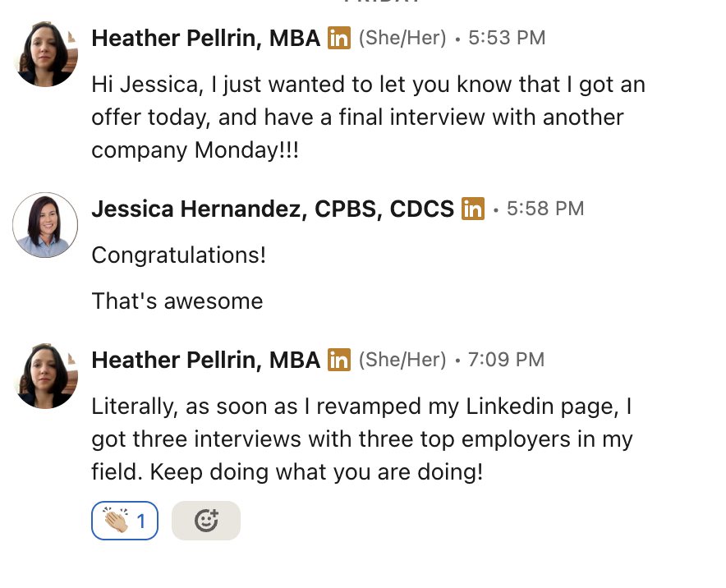726x588 pixels.
Task: Click LinkedIn badge beside Heather's 7:09 PM message
Action: (339, 360)
